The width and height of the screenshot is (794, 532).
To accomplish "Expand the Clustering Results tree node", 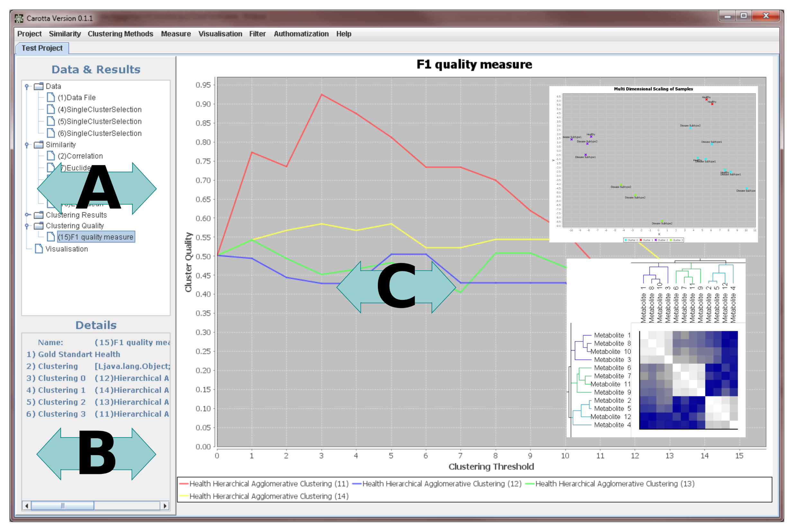I will [x=27, y=215].
